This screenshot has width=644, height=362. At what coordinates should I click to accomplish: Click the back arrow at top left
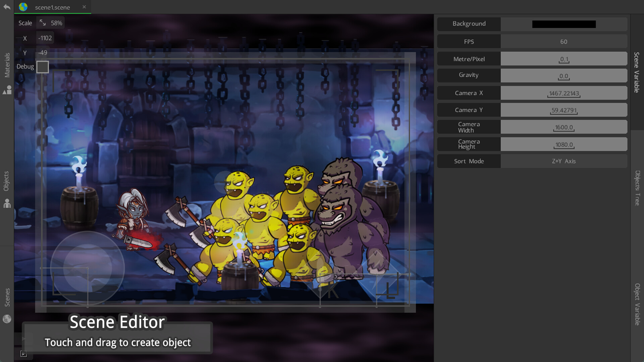(x=7, y=7)
